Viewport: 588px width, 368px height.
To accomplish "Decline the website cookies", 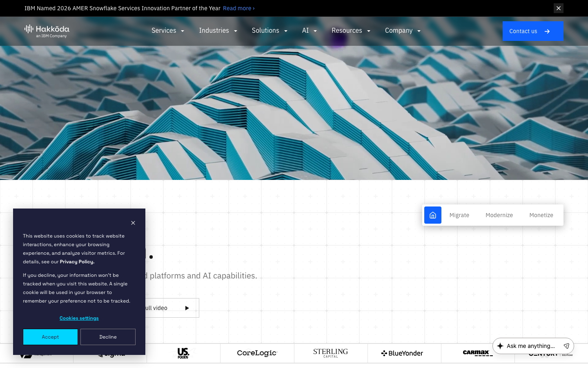I will point(108,337).
